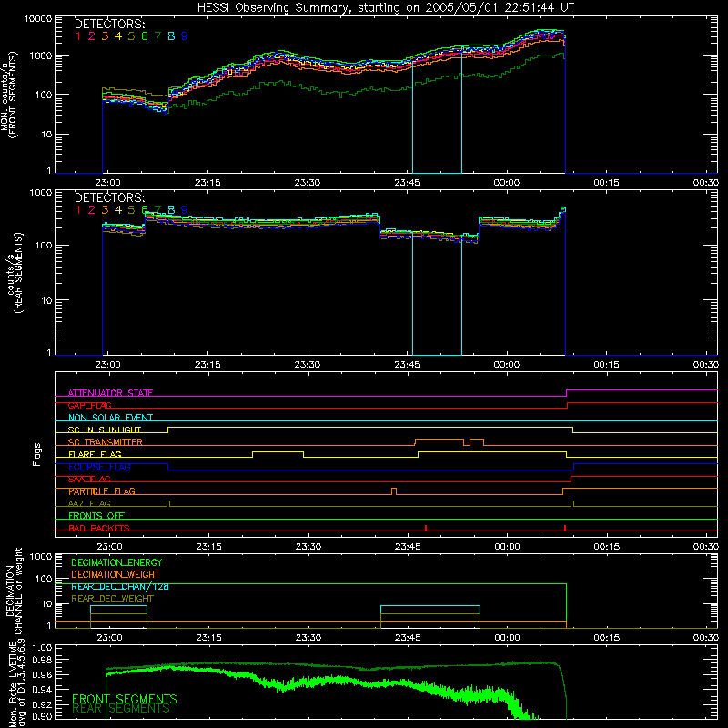Select cyan detector 8 in rear segments legend
This screenshot has height=728, width=728.
171,210
